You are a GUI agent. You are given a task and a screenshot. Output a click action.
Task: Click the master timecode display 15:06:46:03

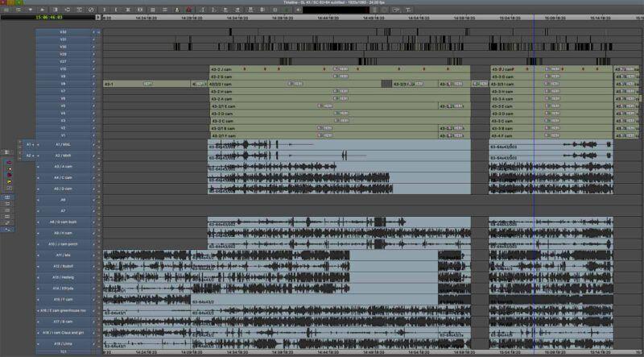(x=47, y=17)
